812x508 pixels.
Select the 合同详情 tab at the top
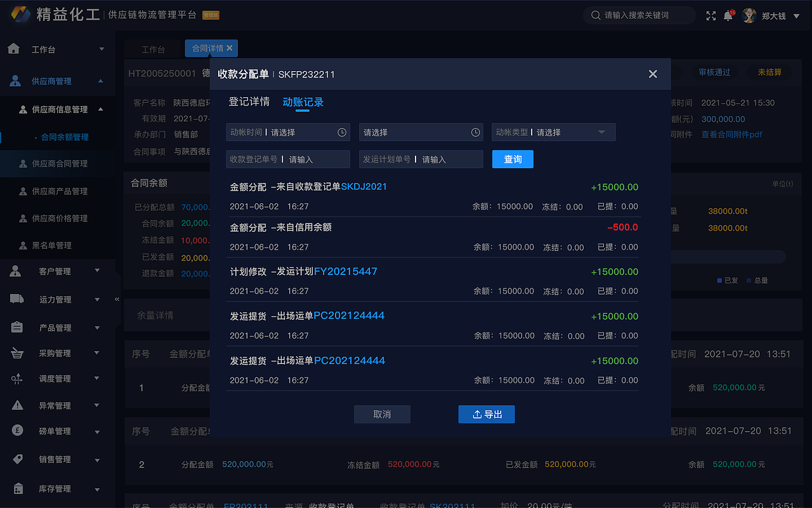(207, 48)
